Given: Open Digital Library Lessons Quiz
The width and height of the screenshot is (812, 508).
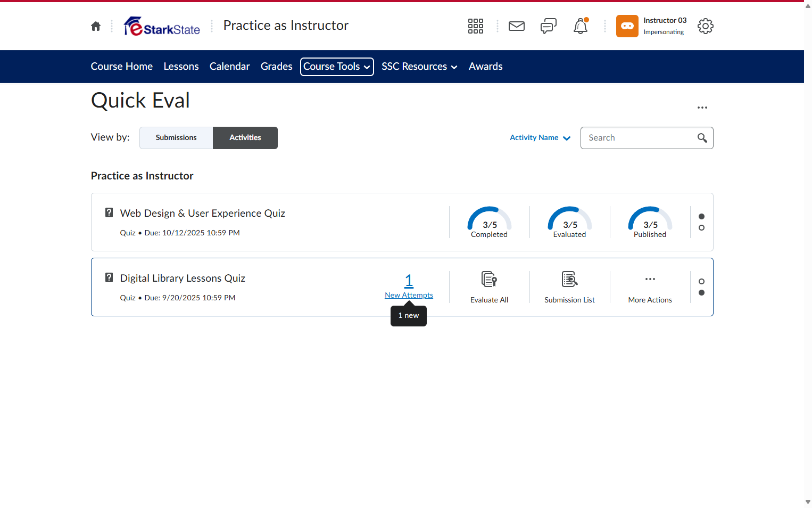Looking at the screenshot, I should tap(183, 278).
